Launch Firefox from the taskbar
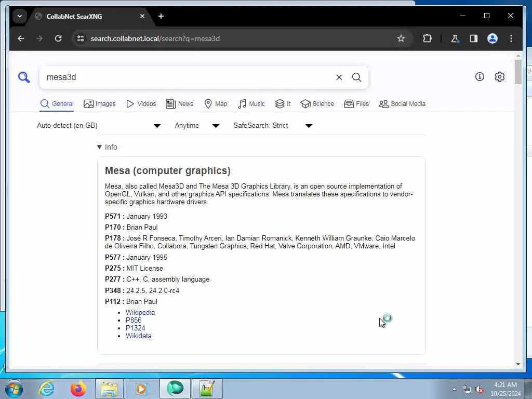This screenshot has width=532, height=399. [x=78, y=389]
